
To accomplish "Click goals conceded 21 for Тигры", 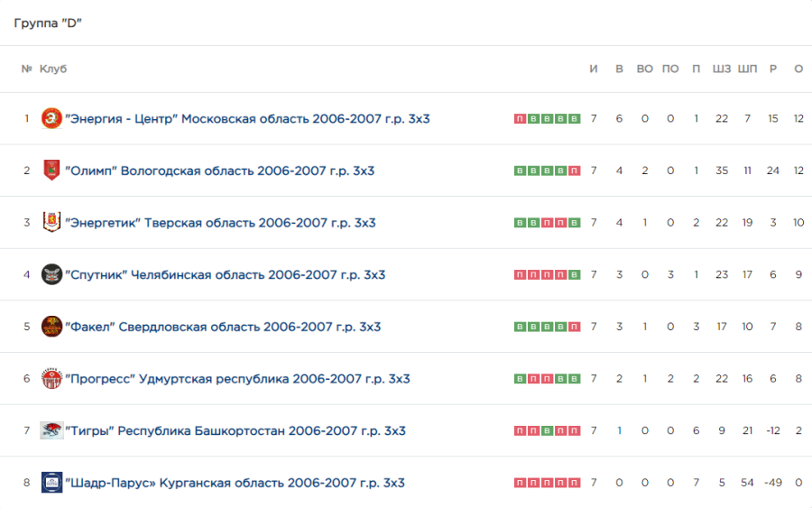I will click(x=747, y=430).
